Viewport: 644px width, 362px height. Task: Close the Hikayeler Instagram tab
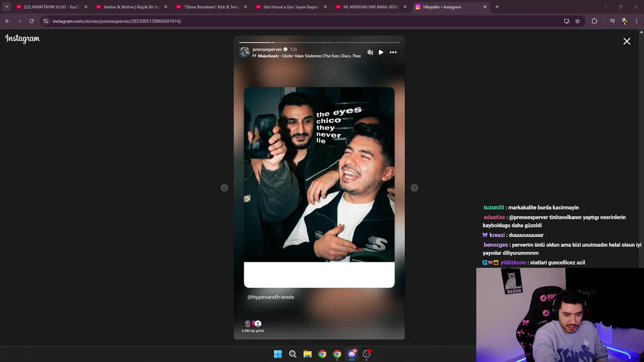click(x=485, y=7)
